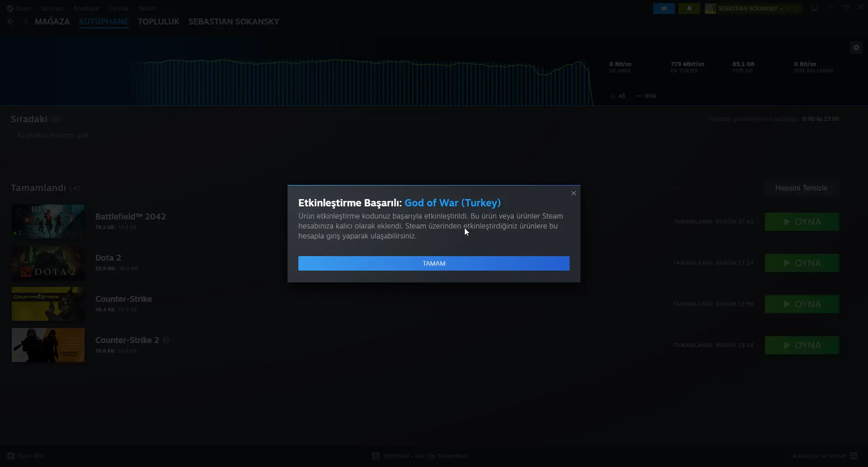Play Counter-Strike 2 with OYNA
Screen dimensions: 868x467
tap(802, 345)
